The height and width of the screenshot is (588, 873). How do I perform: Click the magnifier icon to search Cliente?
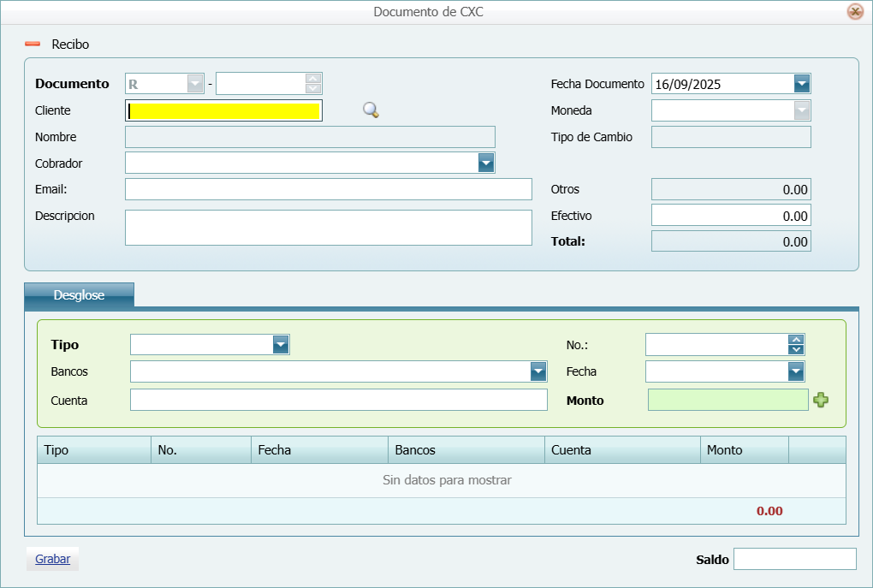click(x=371, y=110)
